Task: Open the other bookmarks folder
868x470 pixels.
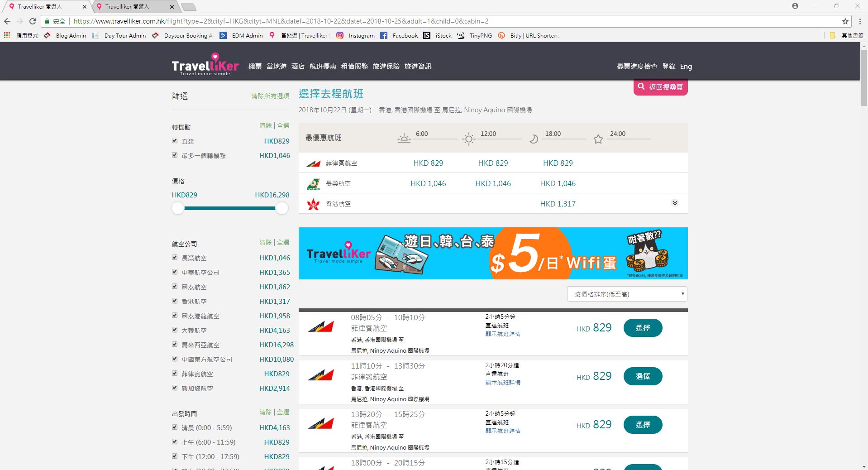Action: (846, 35)
